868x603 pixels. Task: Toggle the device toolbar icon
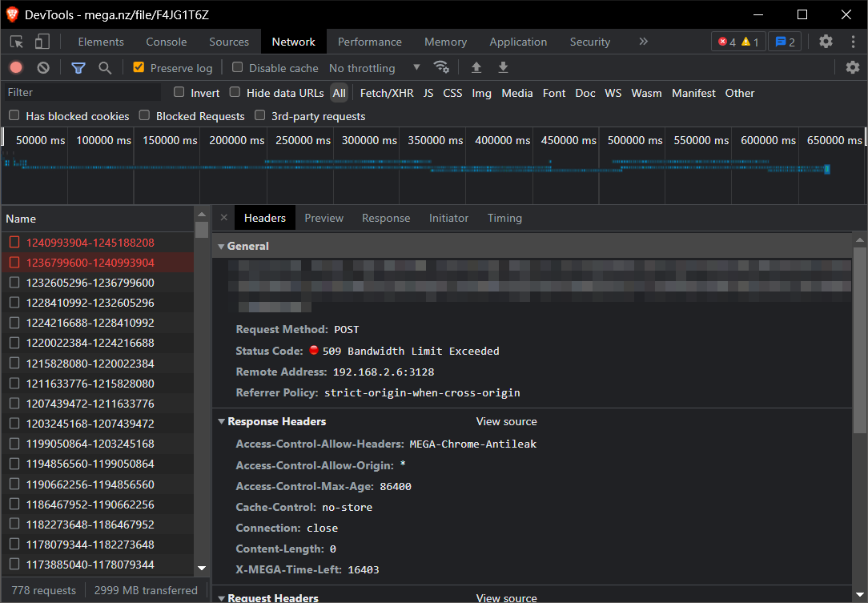[42, 42]
